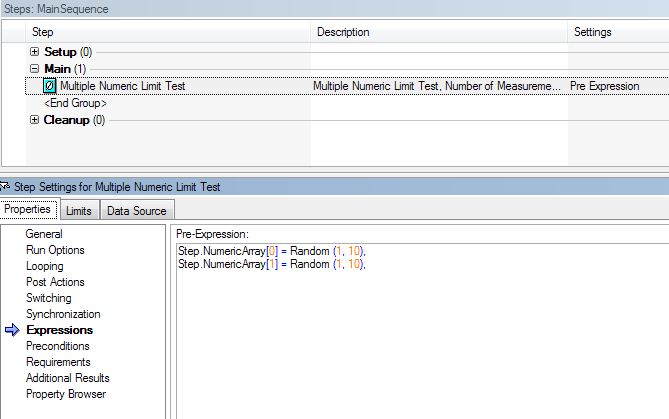Select the <End Group> row in Main

pyautogui.click(x=75, y=103)
